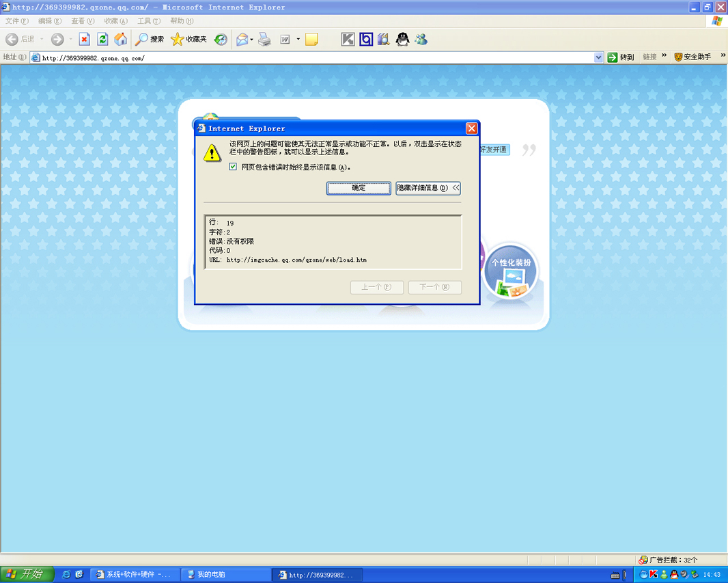The width and height of the screenshot is (728, 583).
Task: Open the Search toolbar button
Action: [x=150, y=40]
